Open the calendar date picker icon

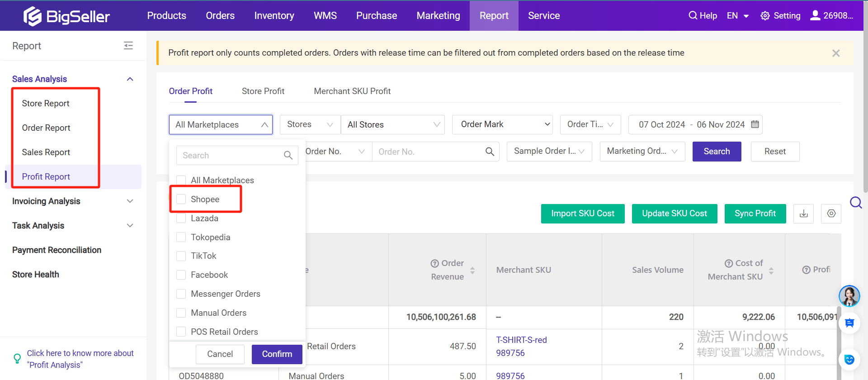tap(755, 124)
